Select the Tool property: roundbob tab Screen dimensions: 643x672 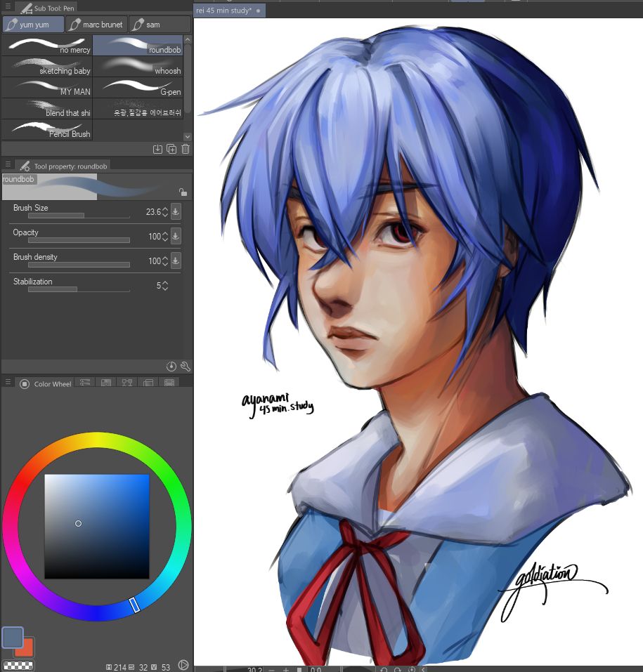coord(63,166)
